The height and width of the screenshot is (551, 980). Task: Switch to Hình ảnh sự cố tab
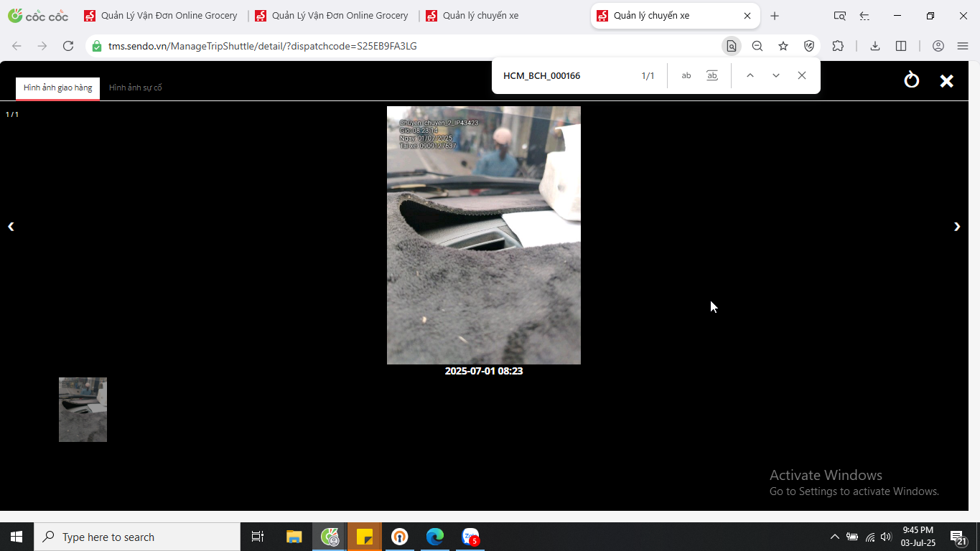click(136, 88)
